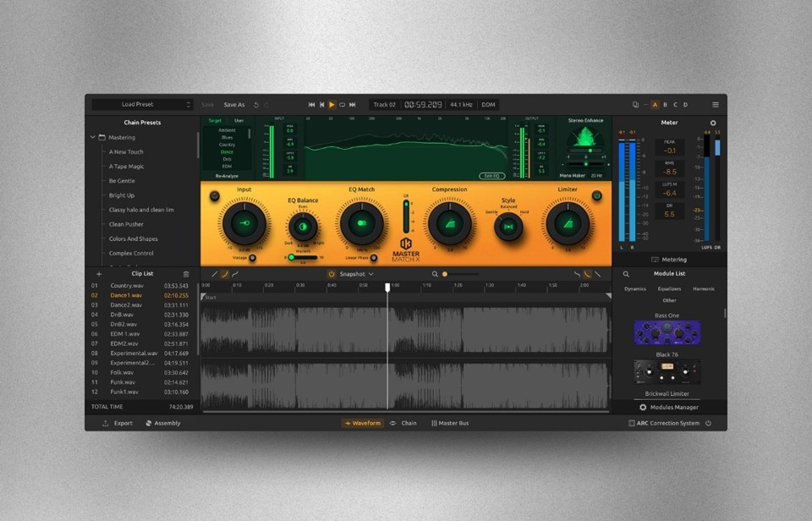Toggle the loop playback icon
Screen dimensions: 812x521
click(x=342, y=105)
